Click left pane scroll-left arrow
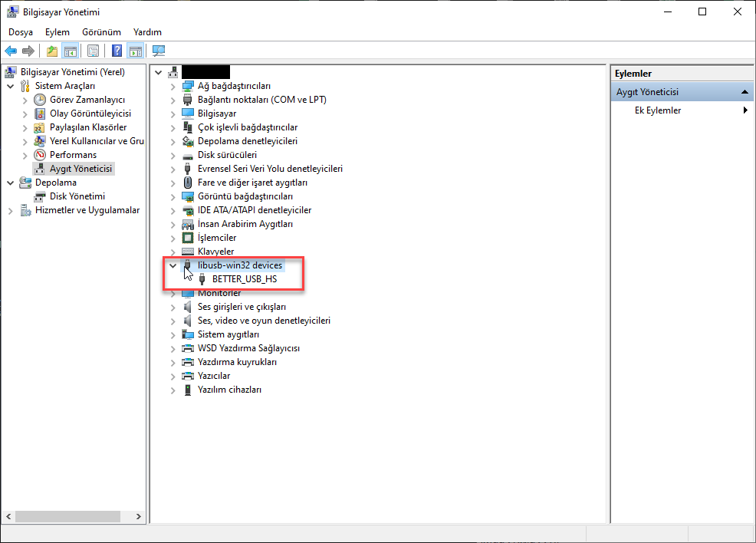 [8, 516]
